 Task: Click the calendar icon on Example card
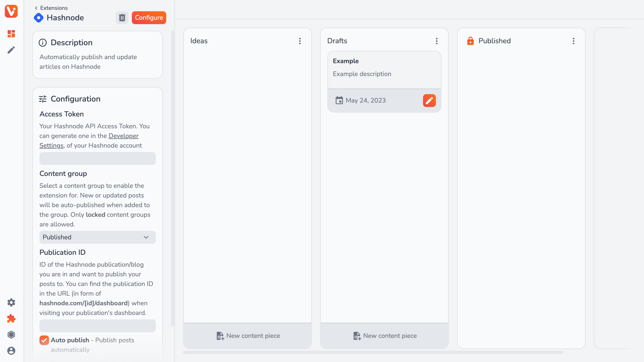[x=339, y=100]
